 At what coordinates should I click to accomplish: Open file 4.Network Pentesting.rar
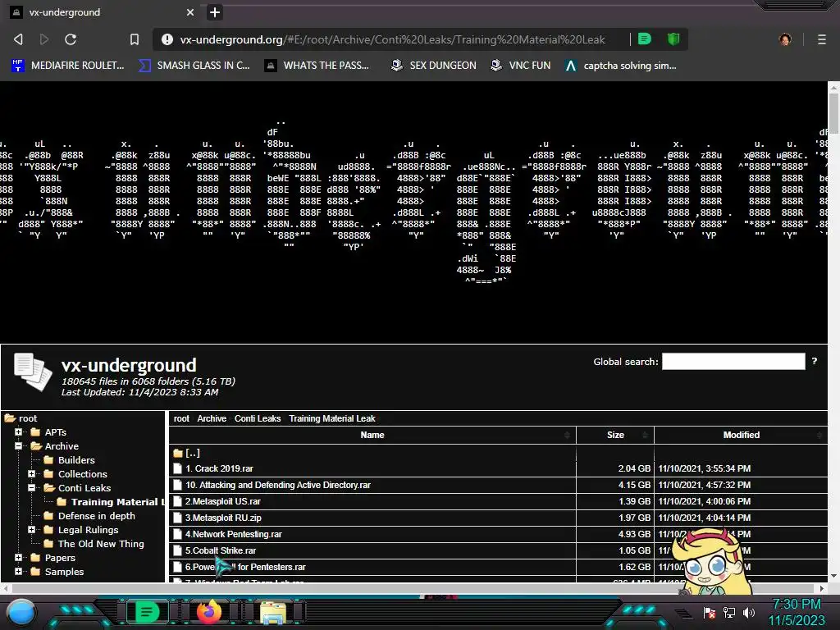pyautogui.click(x=234, y=534)
